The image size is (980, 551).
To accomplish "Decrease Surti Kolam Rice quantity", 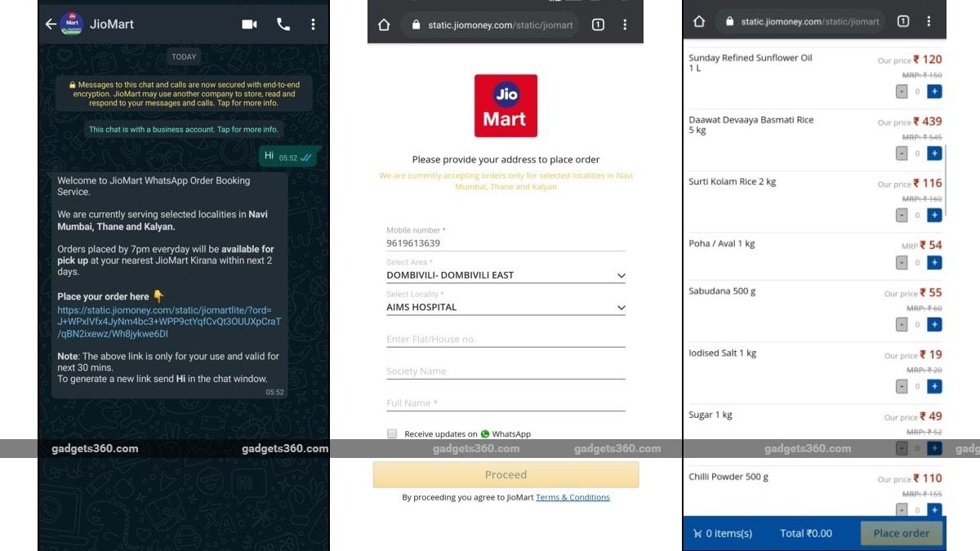I will click(x=902, y=216).
